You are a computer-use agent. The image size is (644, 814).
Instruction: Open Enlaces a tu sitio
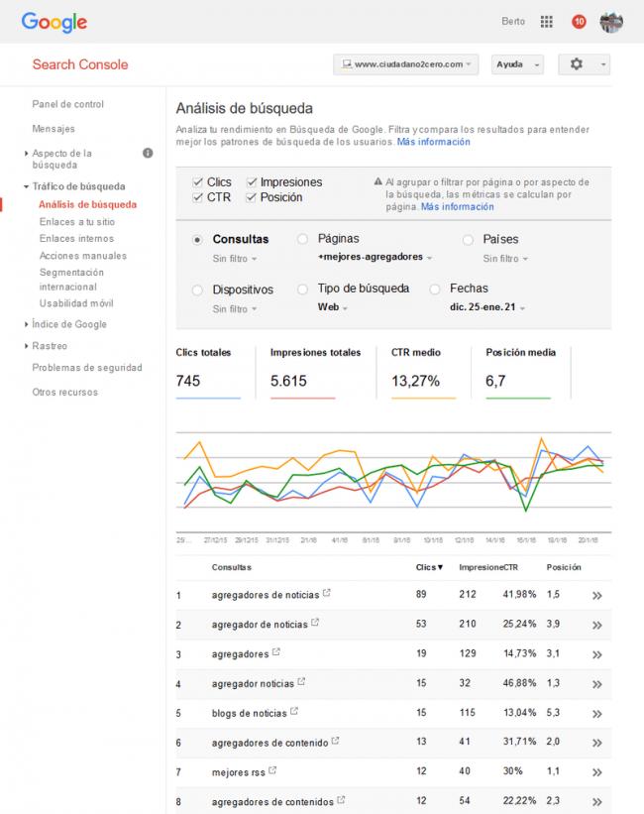pos(77,222)
